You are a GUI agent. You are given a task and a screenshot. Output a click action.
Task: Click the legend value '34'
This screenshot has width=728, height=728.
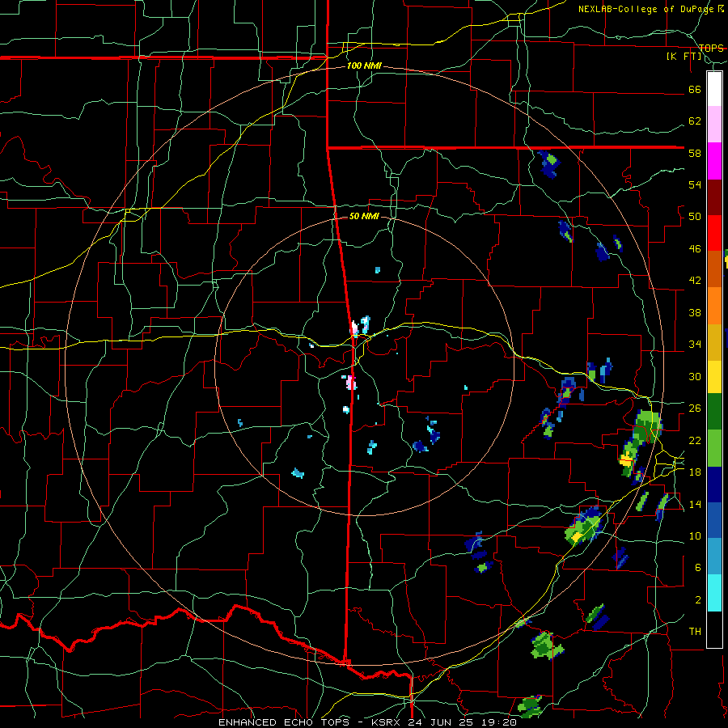[x=695, y=345]
